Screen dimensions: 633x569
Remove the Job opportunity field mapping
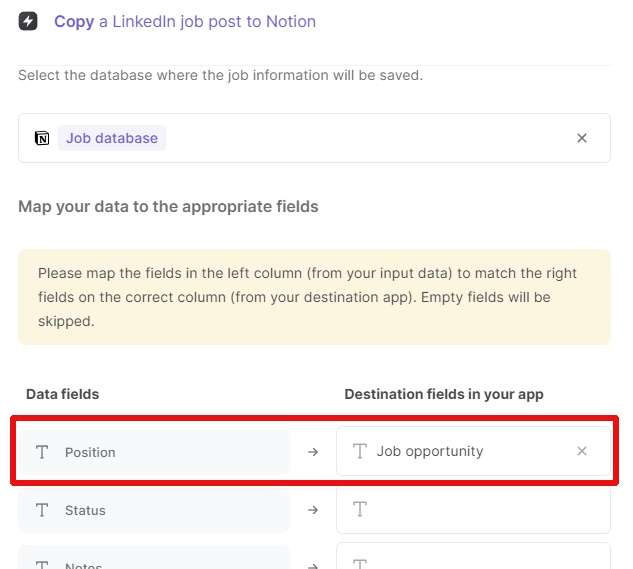(581, 451)
